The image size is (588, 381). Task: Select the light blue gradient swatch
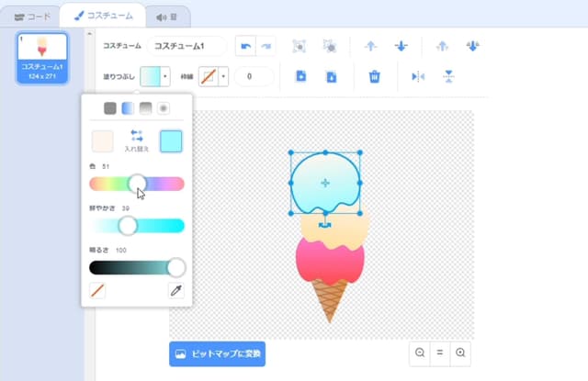click(171, 141)
